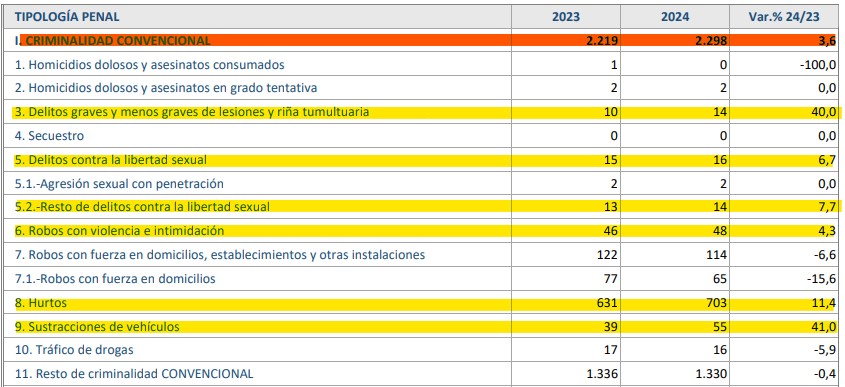Click the TIPOLOGÍA PENAL column header
This screenshot has height=387, width=845.
pos(67,17)
